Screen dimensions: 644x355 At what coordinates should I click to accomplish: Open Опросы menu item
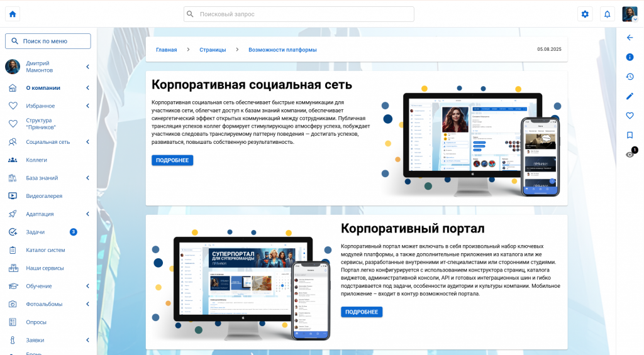(36, 322)
